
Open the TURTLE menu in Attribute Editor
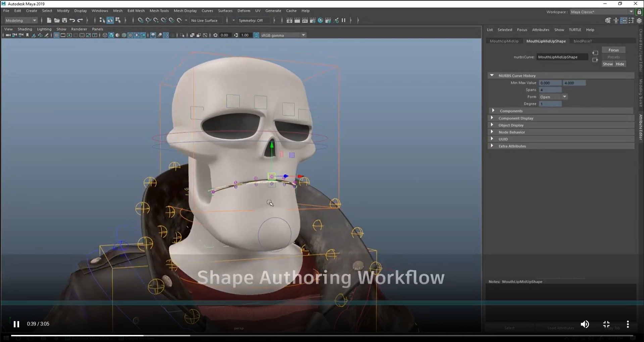(x=575, y=30)
